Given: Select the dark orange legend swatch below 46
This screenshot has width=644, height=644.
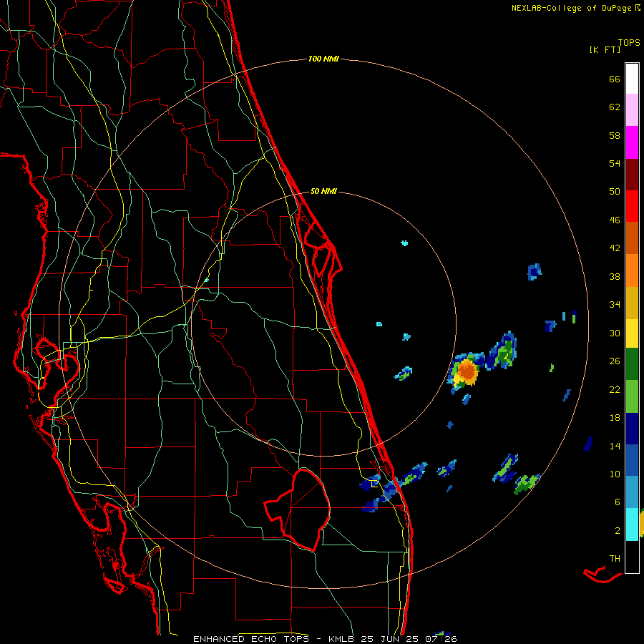Looking at the screenshot, I should (632, 238).
